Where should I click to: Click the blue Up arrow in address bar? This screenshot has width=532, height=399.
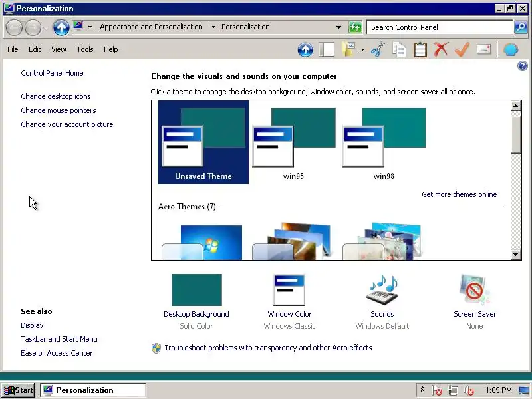click(x=61, y=27)
